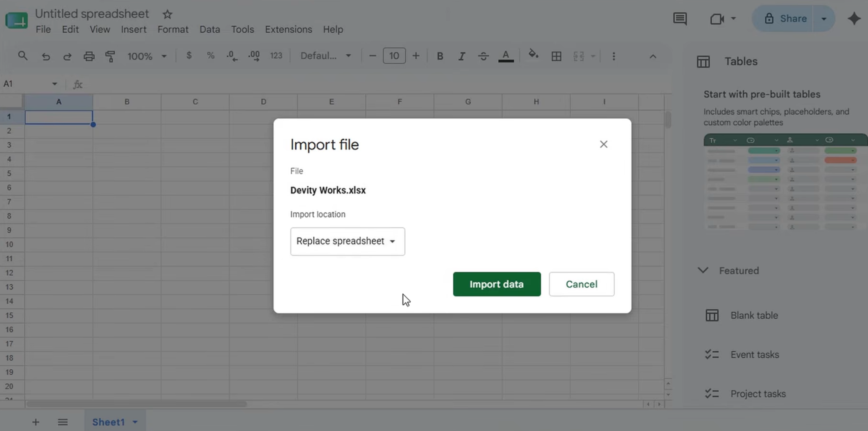Open the Help menu
The width and height of the screenshot is (868, 431).
pos(333,29)
